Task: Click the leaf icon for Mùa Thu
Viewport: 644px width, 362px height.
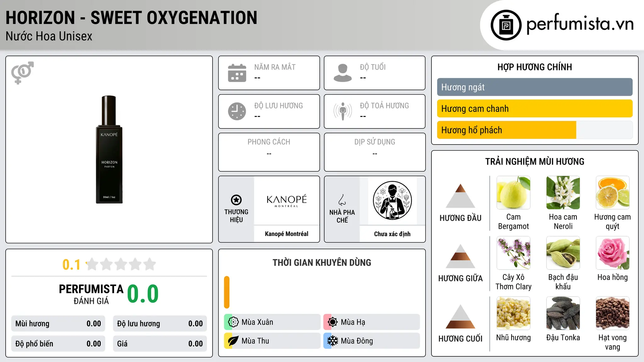Action: 233,341
